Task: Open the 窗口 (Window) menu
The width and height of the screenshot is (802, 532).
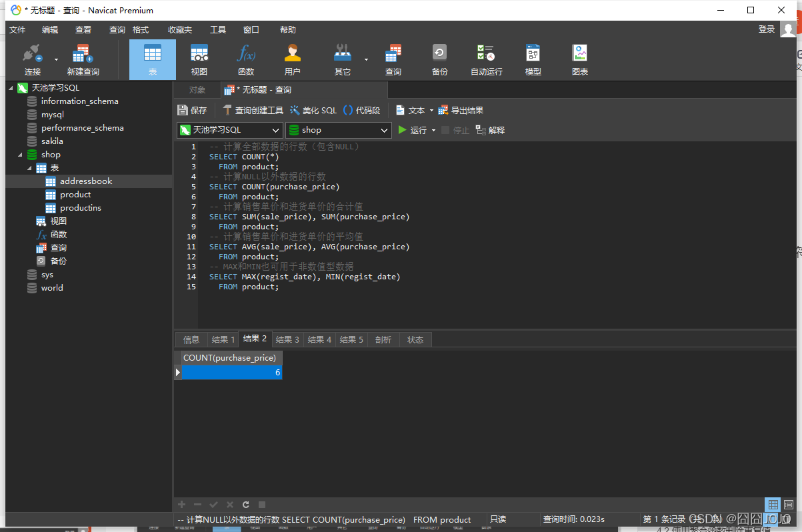Action: [251, 30]
